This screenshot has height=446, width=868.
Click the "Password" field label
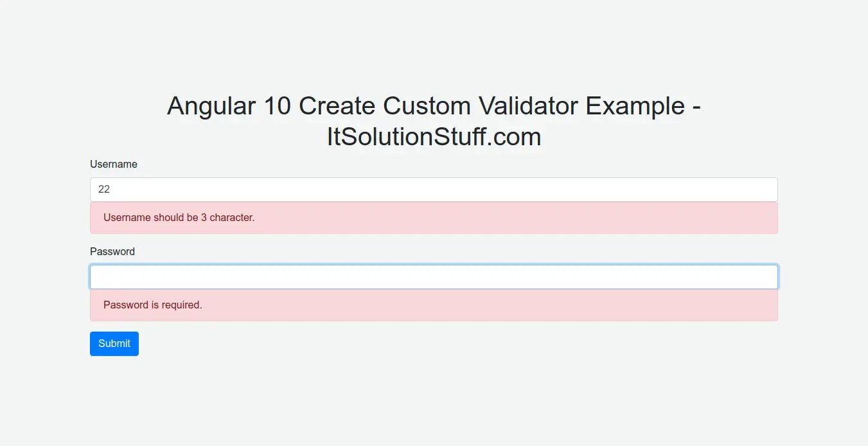(x=112, y=252)
